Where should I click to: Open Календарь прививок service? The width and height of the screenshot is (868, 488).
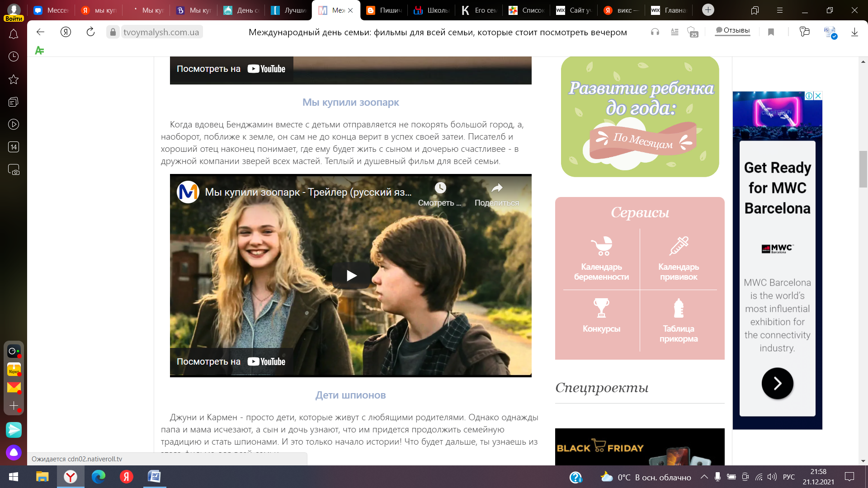tap(678, 258)
